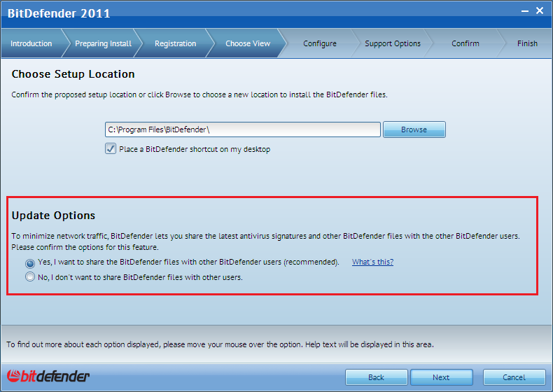Proceed with the Next button
Viewport: 553px width, 392px height.
tap(441, 377)
